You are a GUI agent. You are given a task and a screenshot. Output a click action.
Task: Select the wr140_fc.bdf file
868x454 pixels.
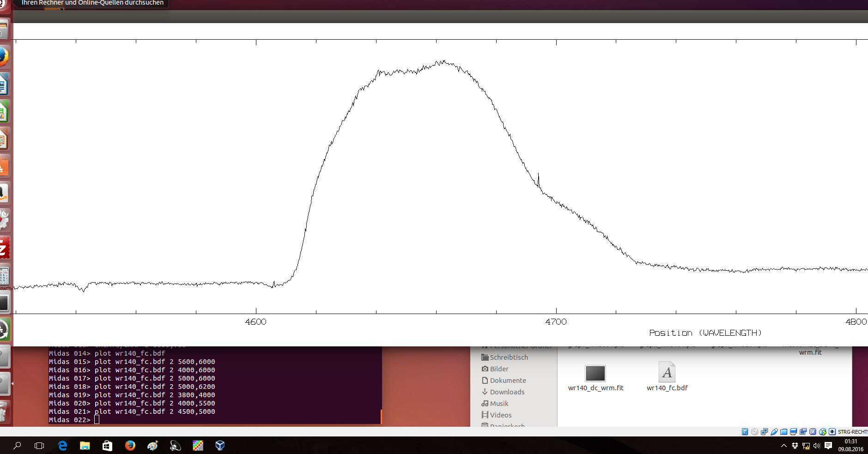pyautogui.click(x=667, y=372)
